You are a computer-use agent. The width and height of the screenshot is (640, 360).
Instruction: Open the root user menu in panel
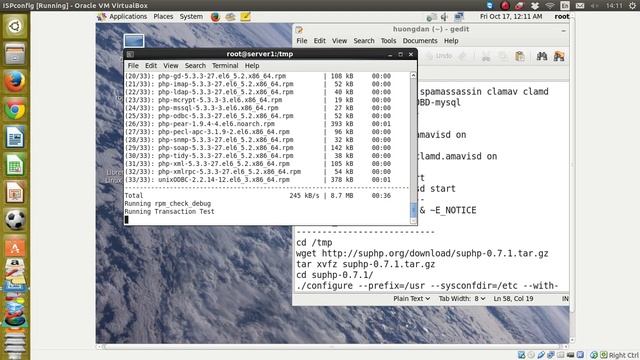tap(562, 17)
